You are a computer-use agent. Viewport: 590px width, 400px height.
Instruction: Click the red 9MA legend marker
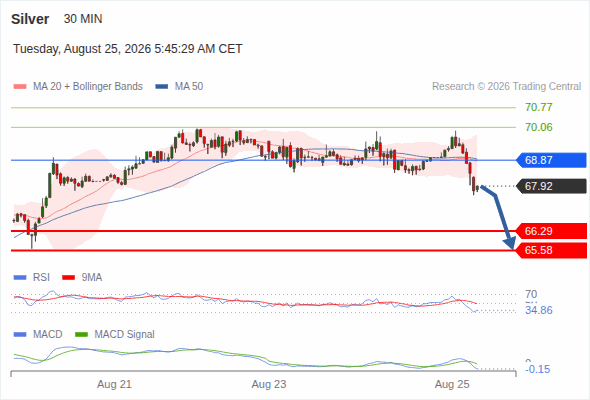coord(68,278)
